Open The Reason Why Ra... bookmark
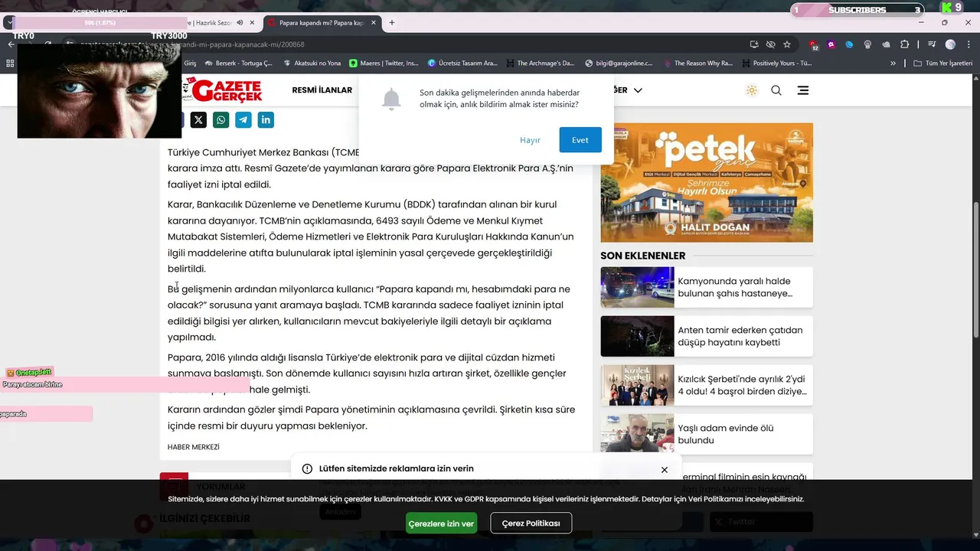 click(698, 64)
